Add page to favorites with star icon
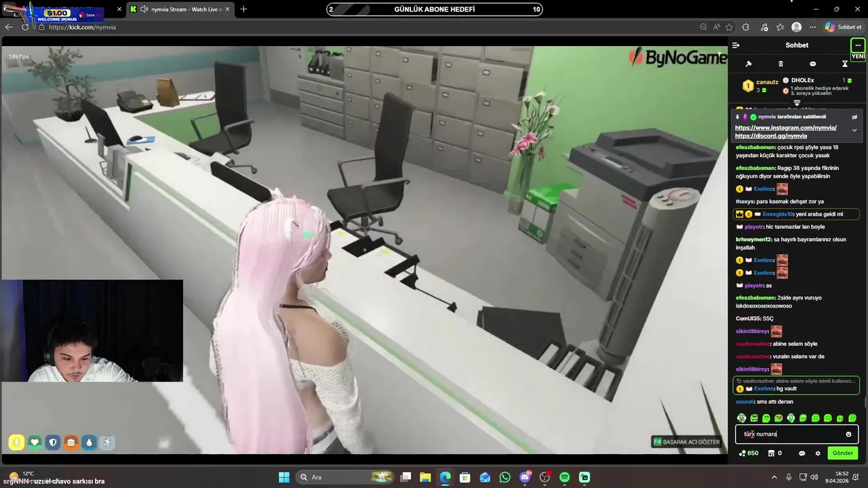Image resolution: width=868 pixels, height=488 pixels. coord(729,27)
